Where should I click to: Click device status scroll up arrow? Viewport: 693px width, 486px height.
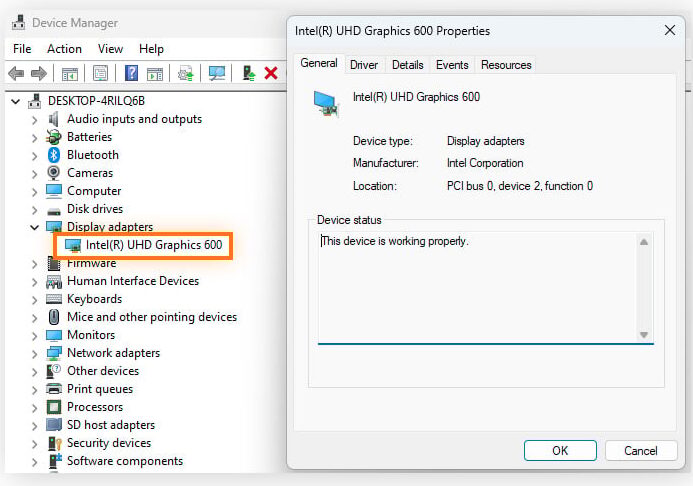[x=644, y=242]
